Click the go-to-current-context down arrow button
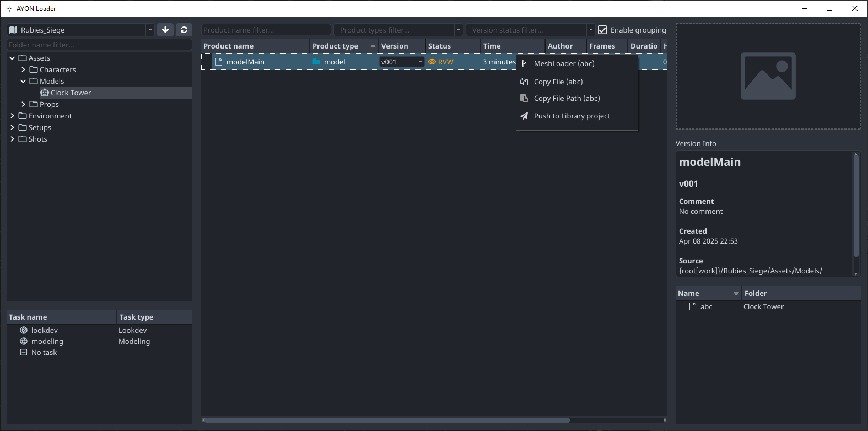 (165, 30)
